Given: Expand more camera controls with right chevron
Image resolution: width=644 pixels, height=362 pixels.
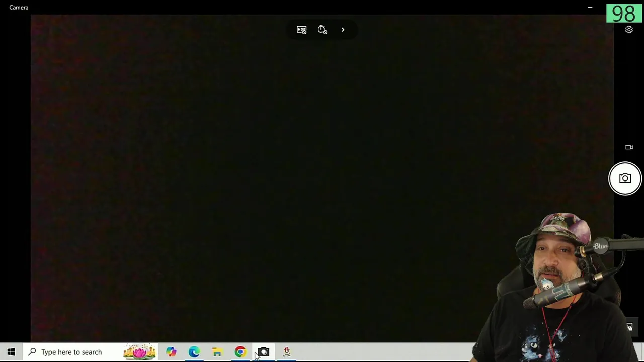Looking at the screenshot, I should tap(343, 30).
